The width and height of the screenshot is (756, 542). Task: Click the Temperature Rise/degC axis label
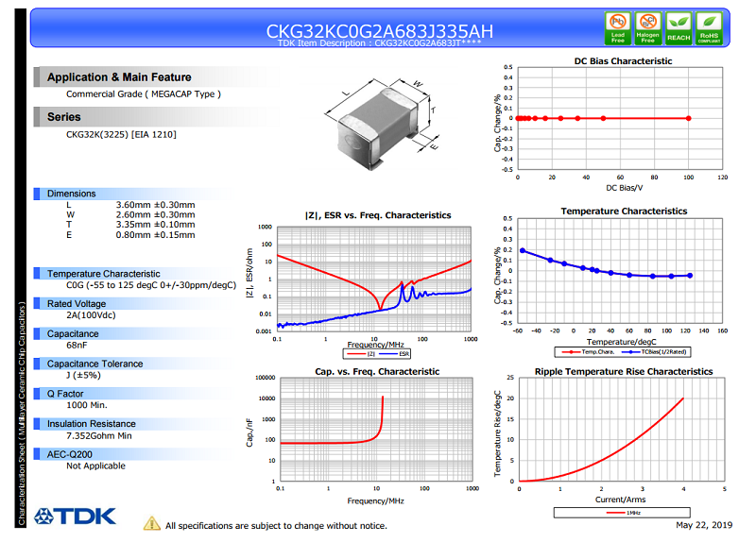click(498, 433)
